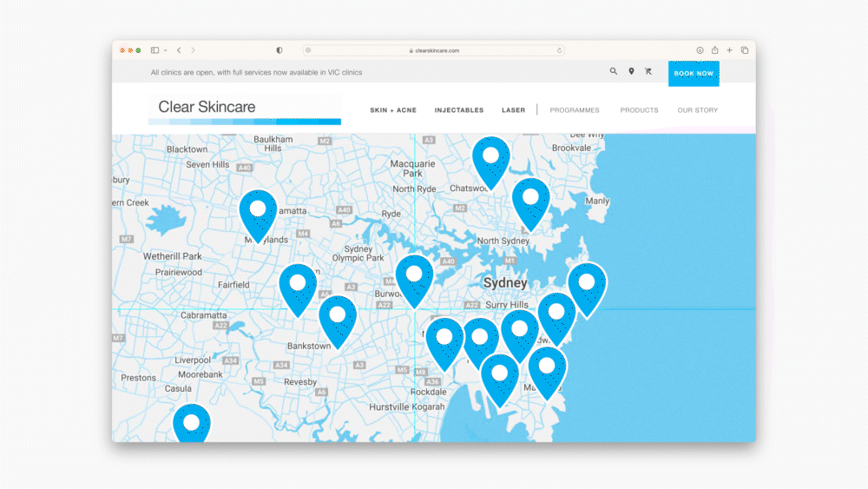Select the map pin at Chatswood
868x489 pixels.
tap(491, 162)
